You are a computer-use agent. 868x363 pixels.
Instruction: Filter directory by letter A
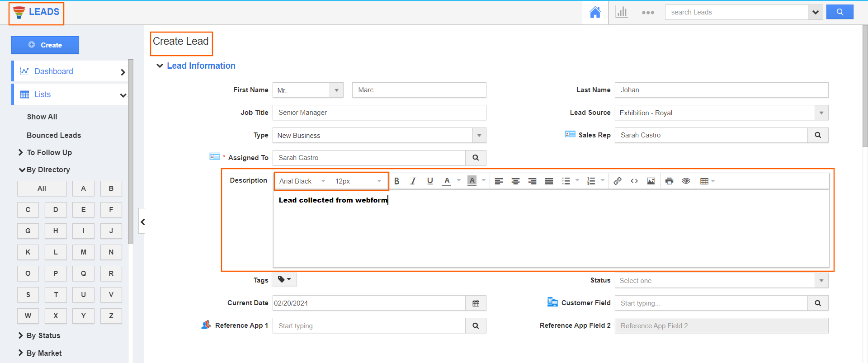click(x=83, y=189)
